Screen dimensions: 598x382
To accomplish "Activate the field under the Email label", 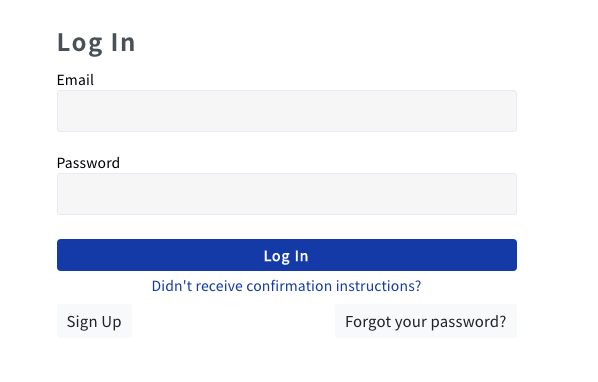I will (x=287, y=111).
